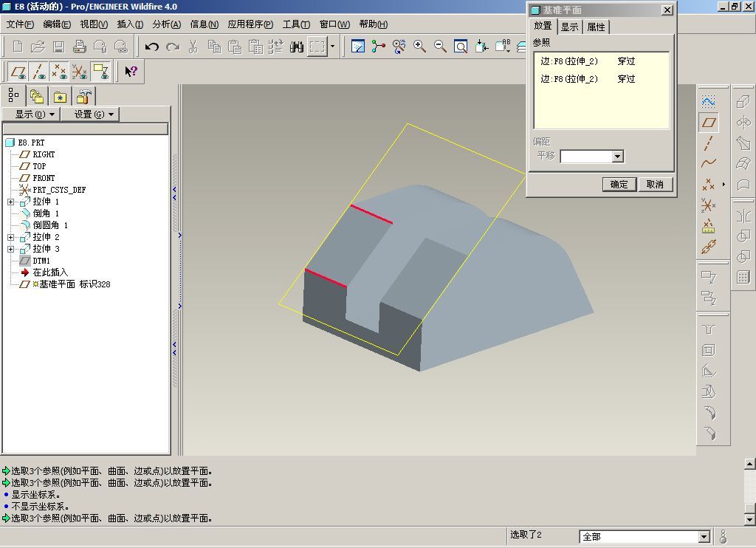Open the 全部 selection filter dropdown

click(x=704, y=536)
